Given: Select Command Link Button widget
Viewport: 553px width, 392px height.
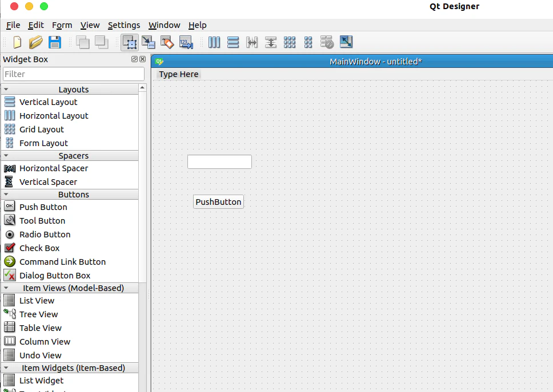Looking at the screenshot, I should pos(70,262).
